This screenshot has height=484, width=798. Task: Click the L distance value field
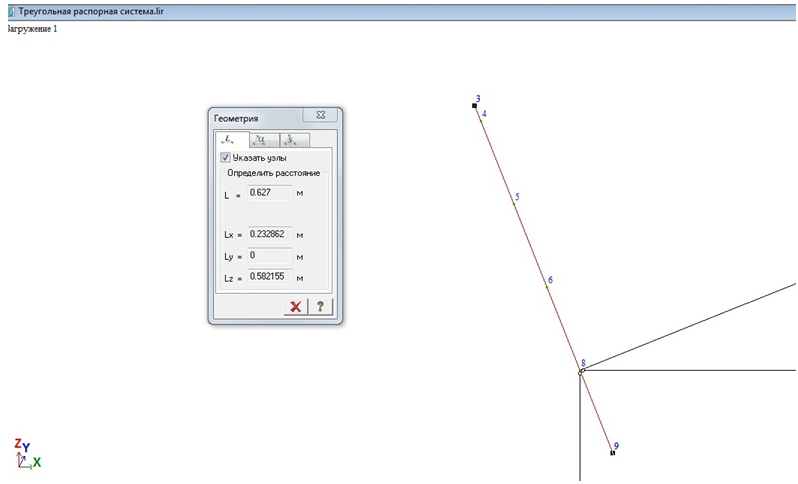coord(270,193)
